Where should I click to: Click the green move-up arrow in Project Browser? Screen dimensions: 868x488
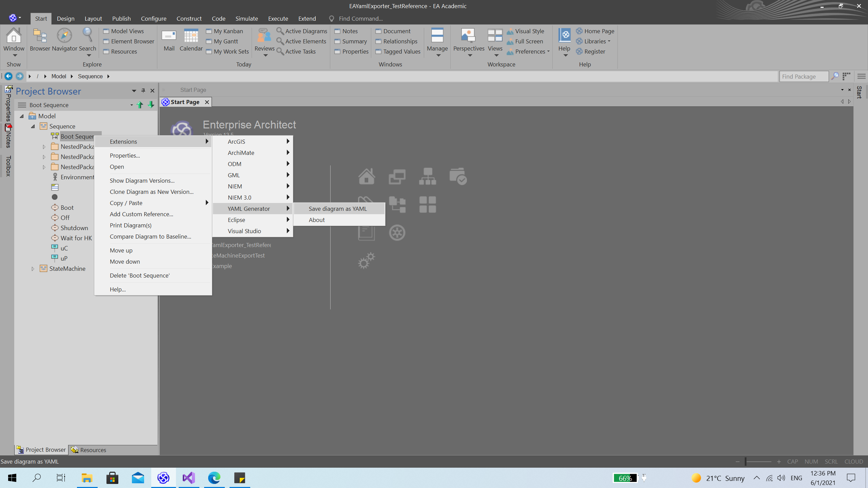tap(140, 105)
